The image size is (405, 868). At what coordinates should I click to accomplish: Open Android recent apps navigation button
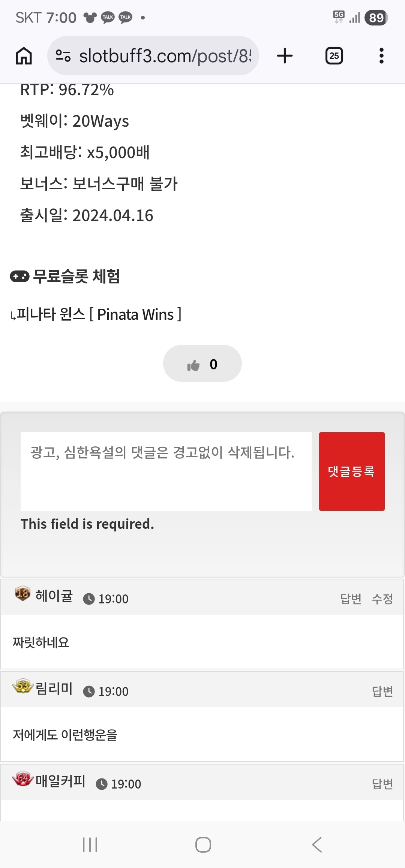click(x=90, y=845)
